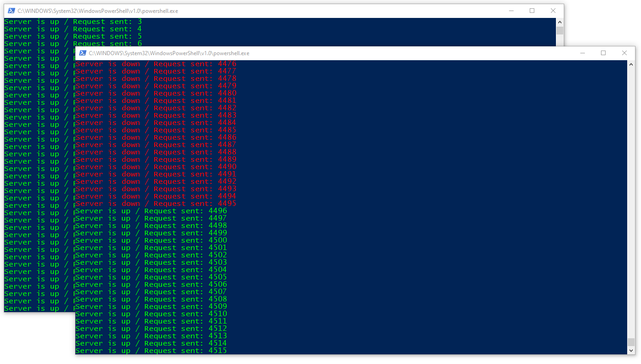Click line 'Server is up / Request sent: 4510'
This screenshot has height=364, width=641.
point(151,314)
